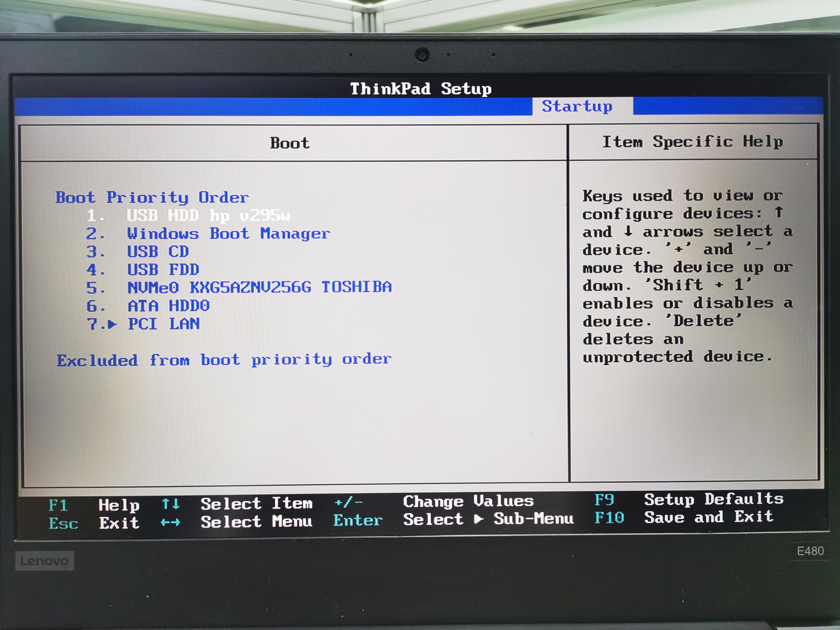This screenshot has width=840, height=630.
Task: Click the ThinkPad Setup title
Action: point(421,89)
